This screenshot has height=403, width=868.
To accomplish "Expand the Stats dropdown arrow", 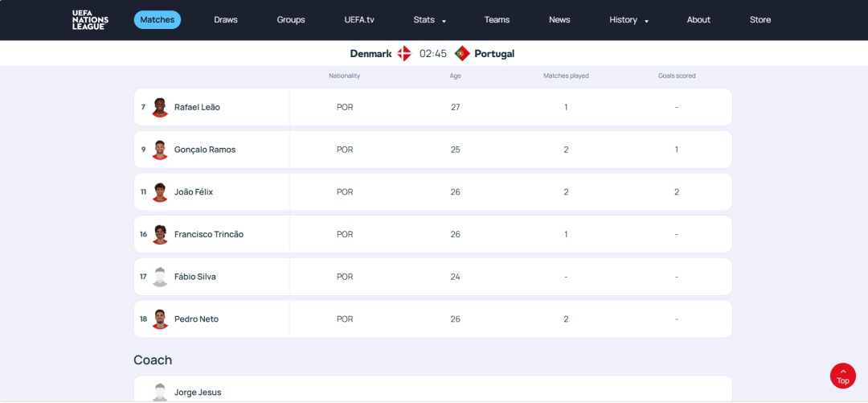I will tap(444, 21).
